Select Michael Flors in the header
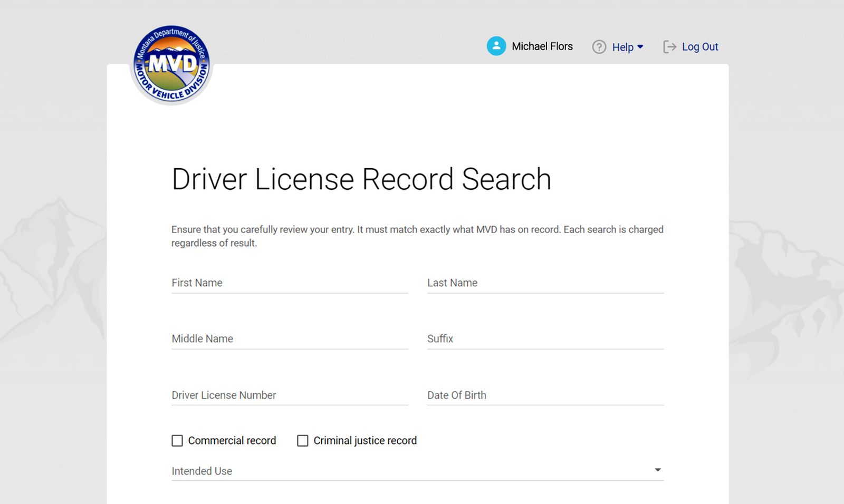 click(x=541, y=46)
